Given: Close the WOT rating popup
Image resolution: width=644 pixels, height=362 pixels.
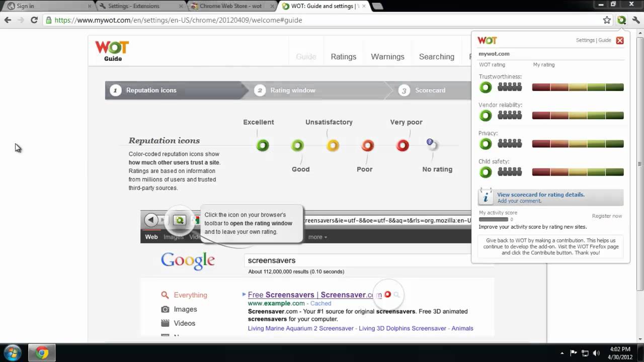Looking at the screenshot, I should [620, 40].
